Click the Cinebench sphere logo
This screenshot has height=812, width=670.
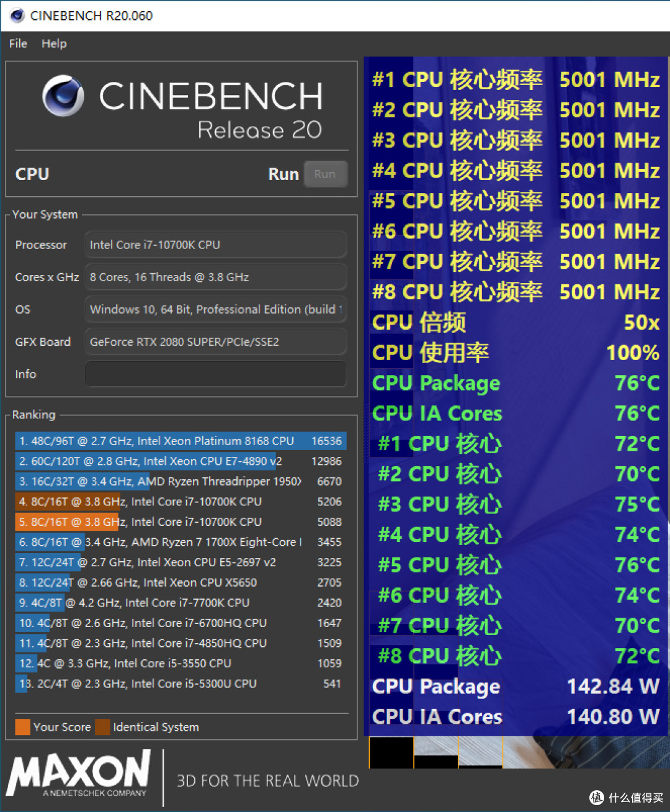click(63, 96)
